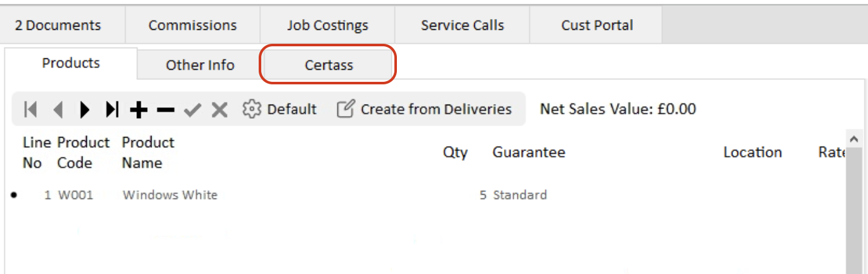Open the Job Costings tab

328,25
